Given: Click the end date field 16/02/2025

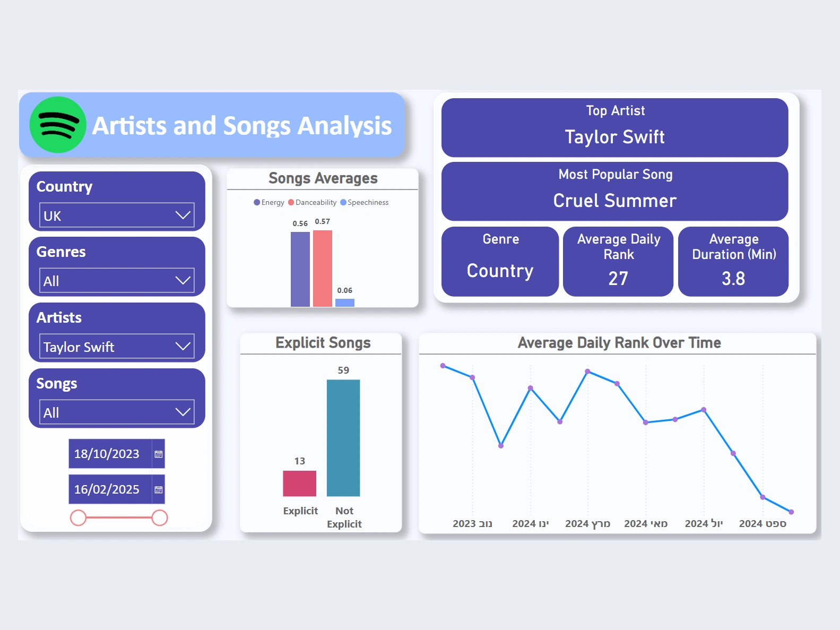Looking at the screenshot, I should 110,489.
